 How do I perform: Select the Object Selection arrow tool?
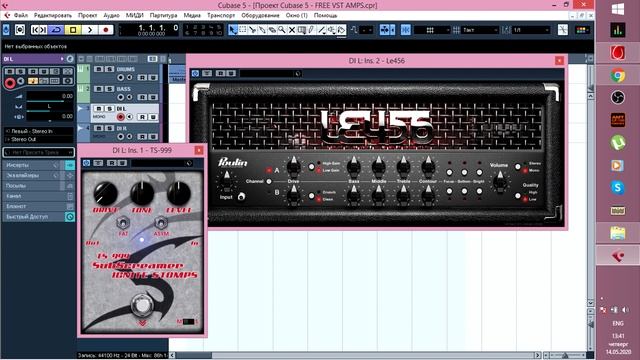coord(233,30)
